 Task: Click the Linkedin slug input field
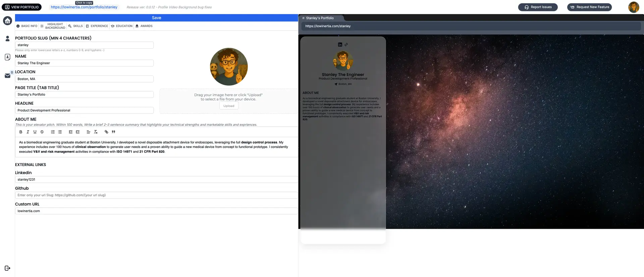pos(156,180)
